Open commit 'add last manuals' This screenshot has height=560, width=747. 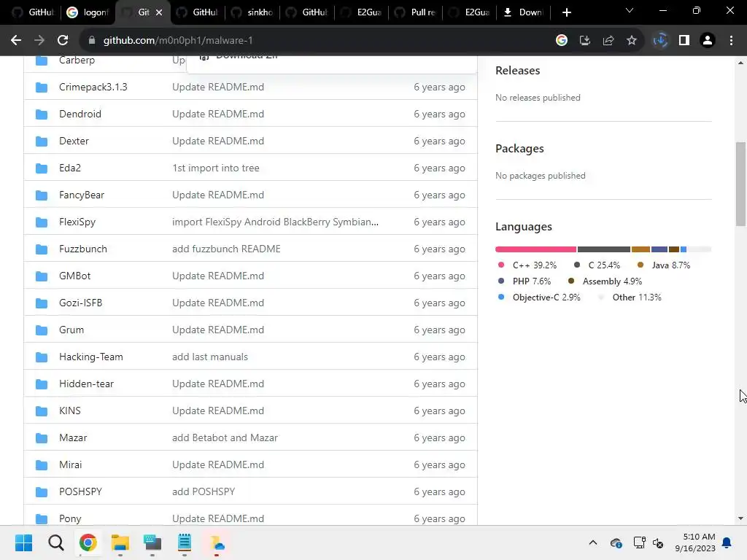pos(210,357)
